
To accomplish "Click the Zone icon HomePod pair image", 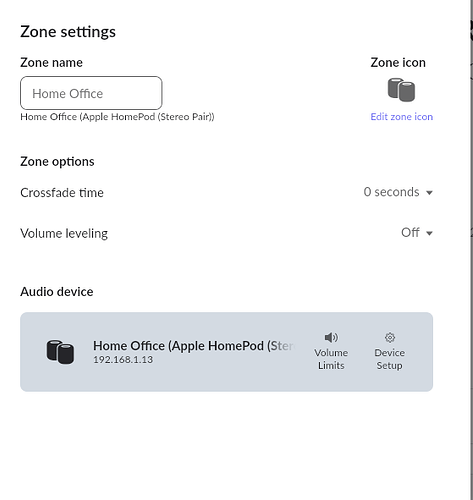I will pos(401,90).
